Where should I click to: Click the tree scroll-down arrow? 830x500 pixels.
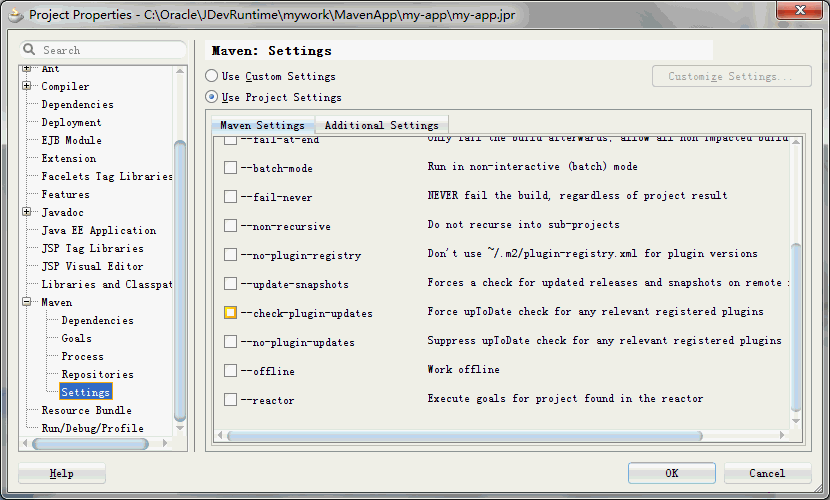click(x=180, y=428)
